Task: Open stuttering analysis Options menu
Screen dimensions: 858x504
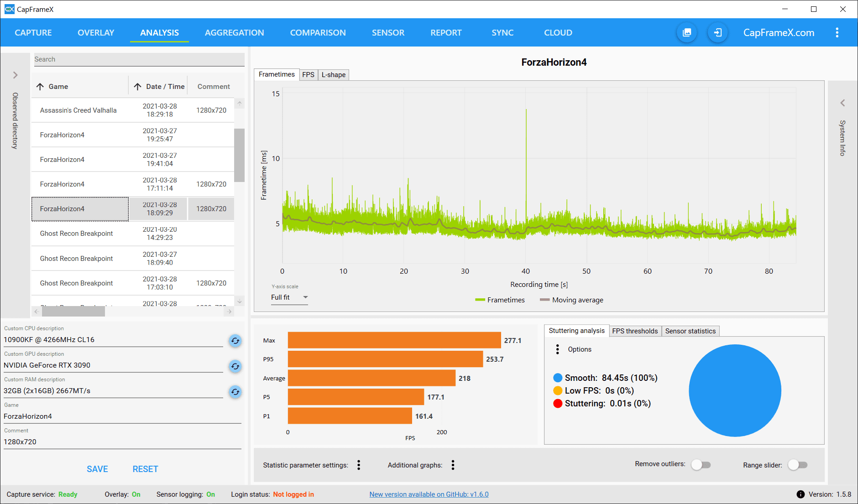Action: (x=557, y=349)
